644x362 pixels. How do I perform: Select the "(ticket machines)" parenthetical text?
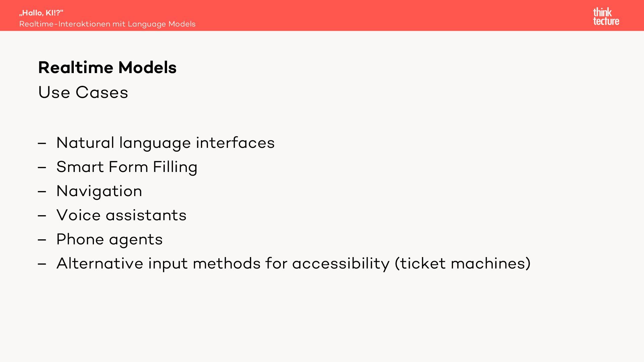463,263
